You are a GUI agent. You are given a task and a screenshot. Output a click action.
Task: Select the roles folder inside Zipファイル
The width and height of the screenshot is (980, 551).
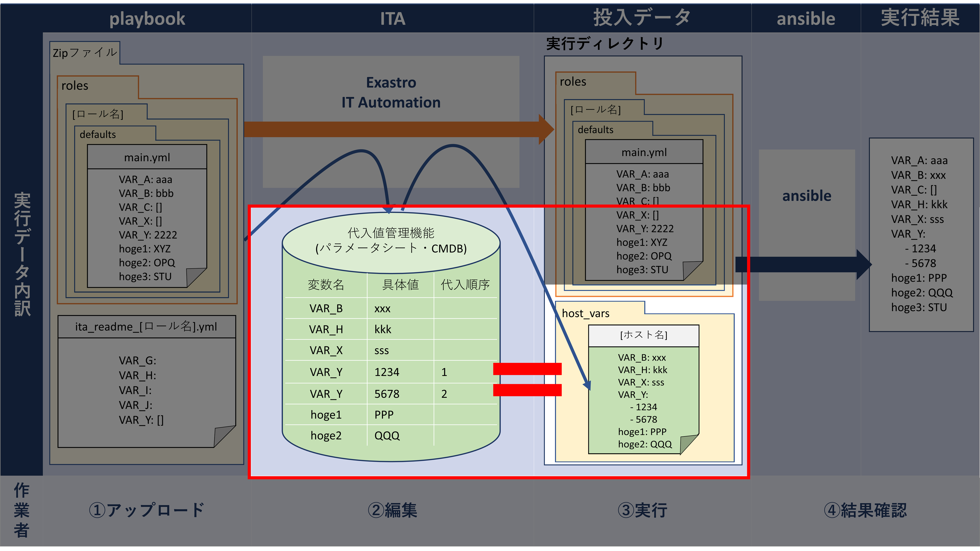coord(75,86)
